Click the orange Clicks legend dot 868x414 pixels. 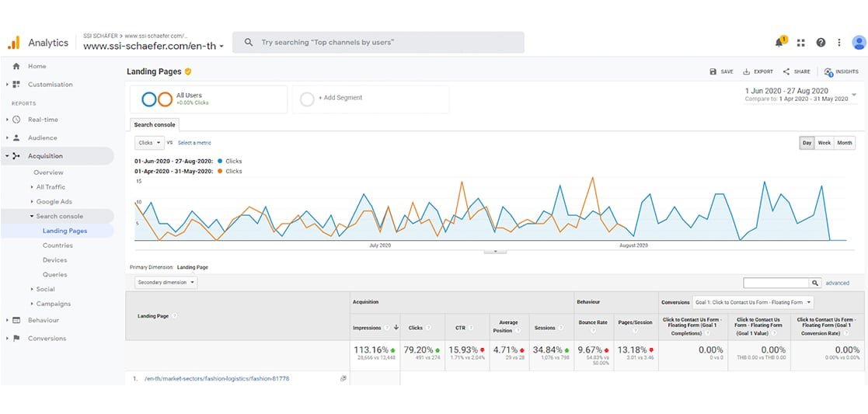pyautogui.click(x=221, y=171)
